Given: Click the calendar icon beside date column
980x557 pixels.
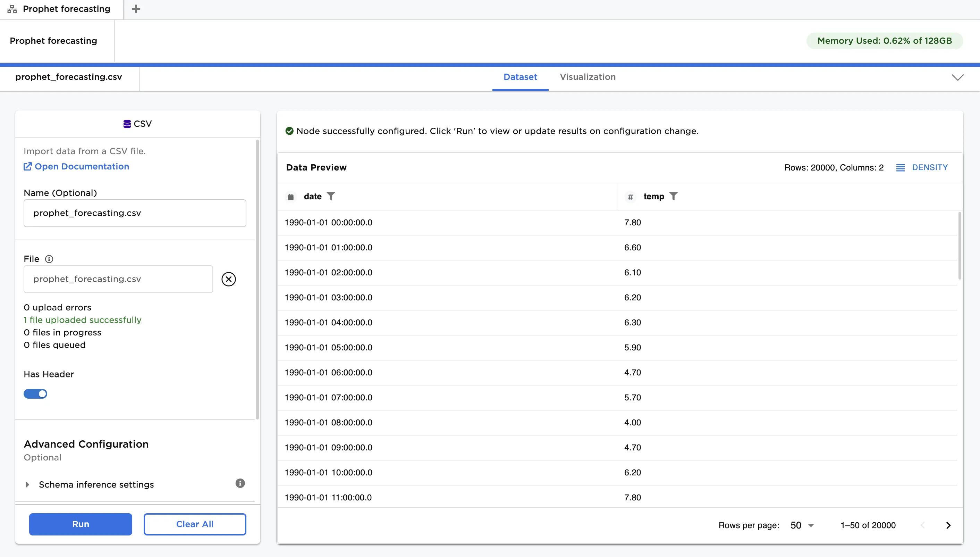Looking at the screenshot, I should [x=291, y=196].
